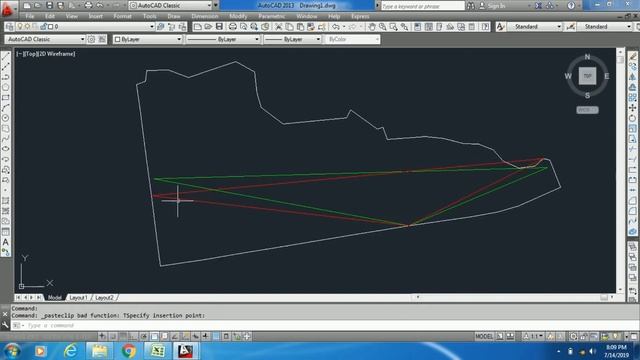Open the layer list dropdown
The height and width of the screenshot is (360, 640).
(x=151, y=27)
